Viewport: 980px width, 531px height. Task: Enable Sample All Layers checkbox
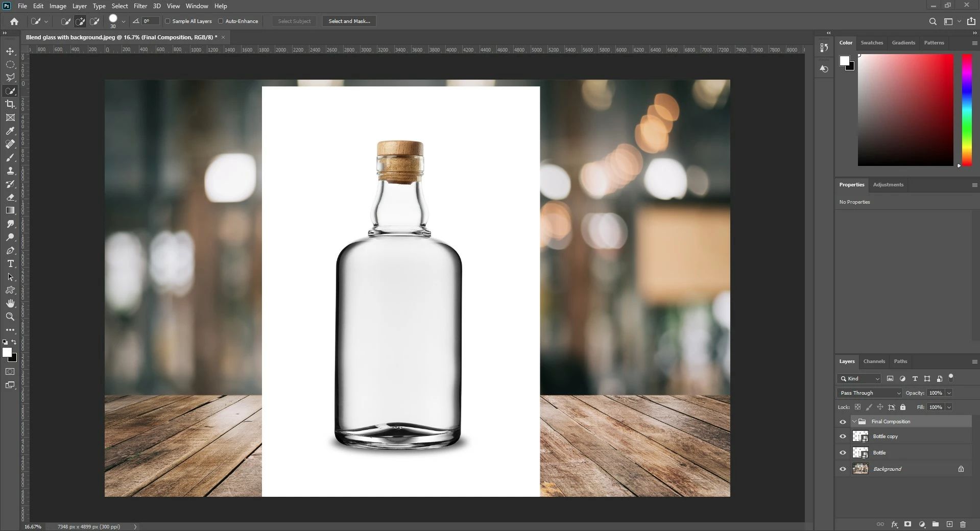tap(168, 21)
